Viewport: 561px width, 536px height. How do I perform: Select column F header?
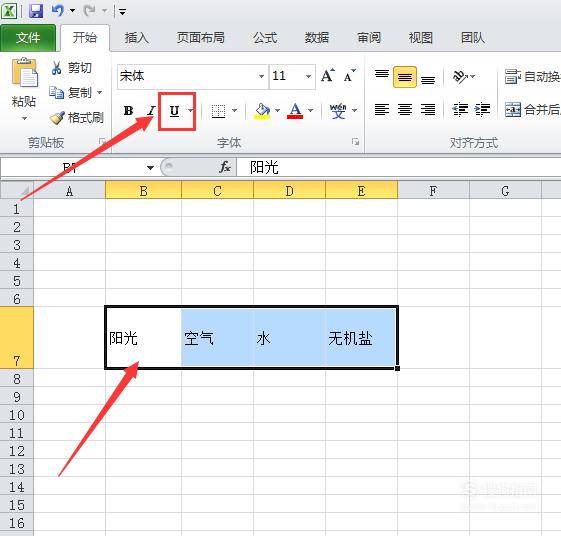[x=433, y=190]
